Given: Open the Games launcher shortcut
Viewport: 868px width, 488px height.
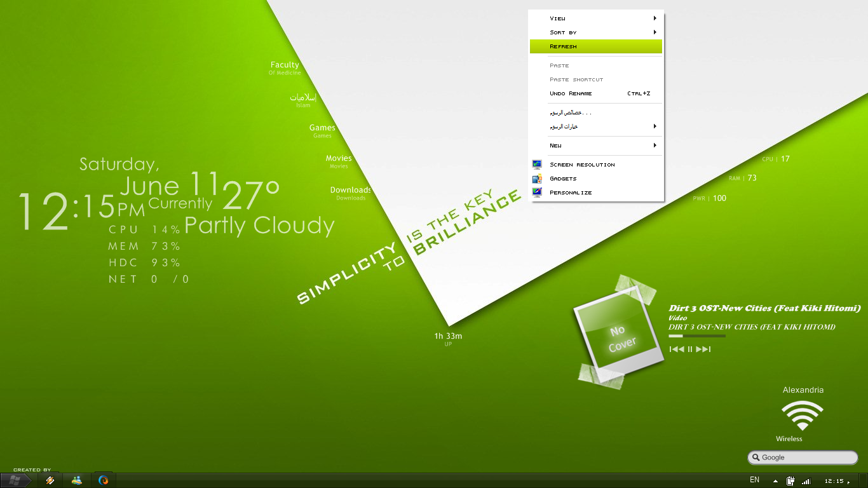Looking at the screenshot, I should (x=322, y=131).
